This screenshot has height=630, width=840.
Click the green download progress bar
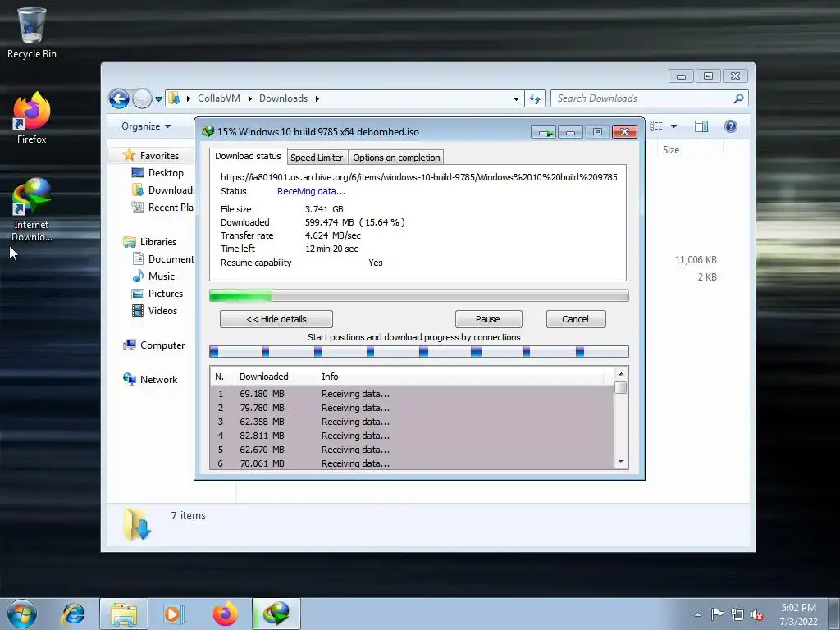click(x=418, y=295)
